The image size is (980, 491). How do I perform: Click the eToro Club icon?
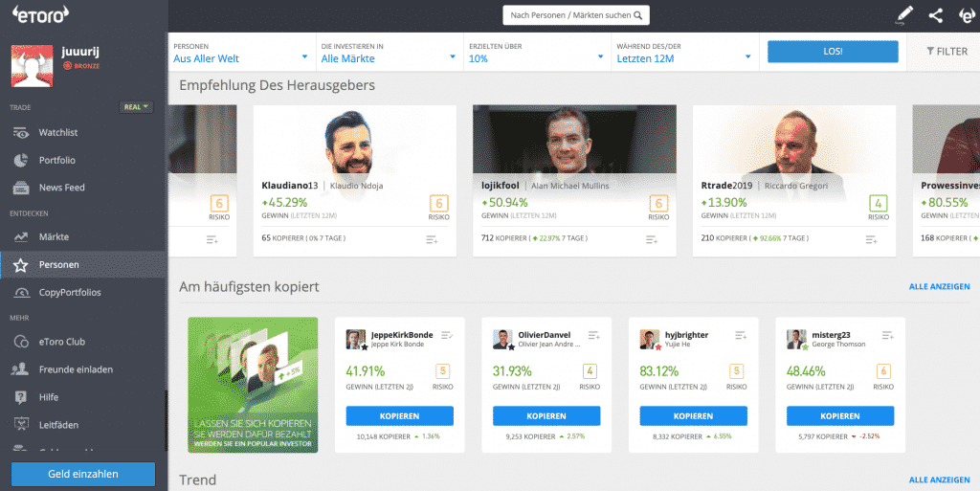pos(21,342)
